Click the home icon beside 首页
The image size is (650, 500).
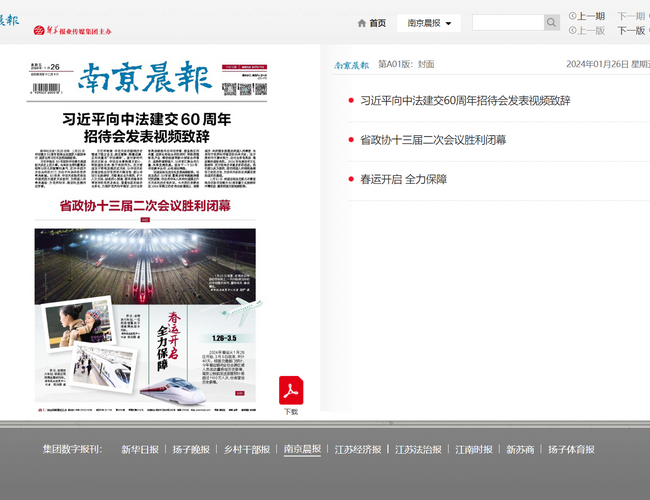(362, 23)
